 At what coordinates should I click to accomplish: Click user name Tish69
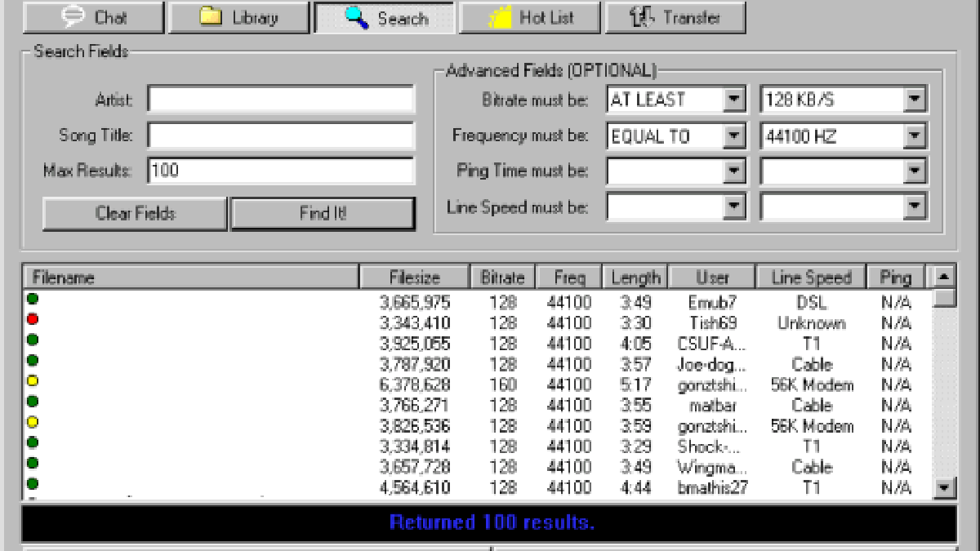[713, 323]
